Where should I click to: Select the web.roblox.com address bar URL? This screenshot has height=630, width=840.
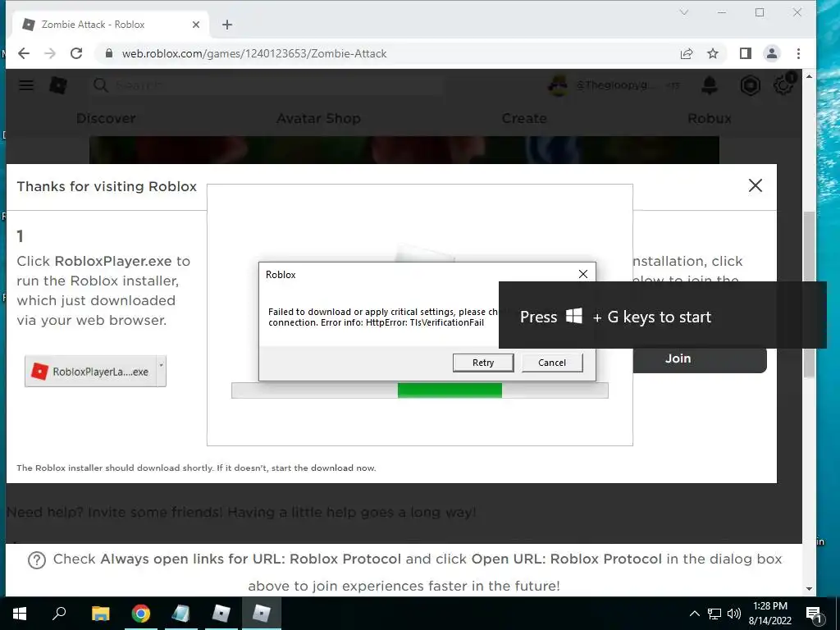[x=254, y=53]
